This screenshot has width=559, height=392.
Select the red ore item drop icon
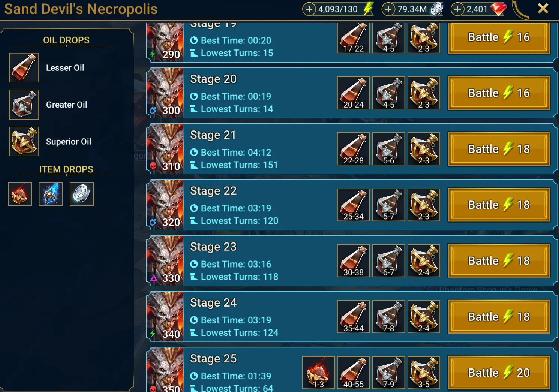[x=20, y=194]
